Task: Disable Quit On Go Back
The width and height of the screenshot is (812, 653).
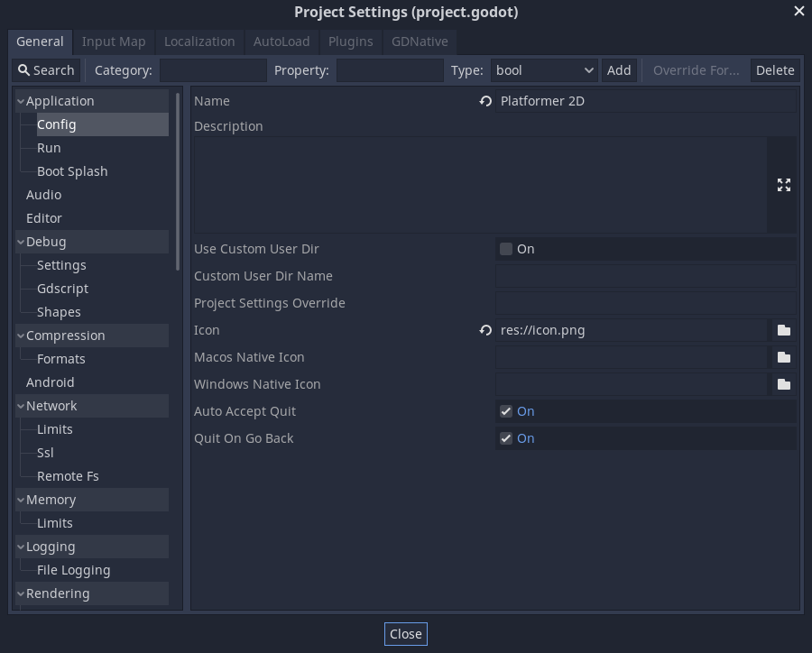Action: click(506, 438)
